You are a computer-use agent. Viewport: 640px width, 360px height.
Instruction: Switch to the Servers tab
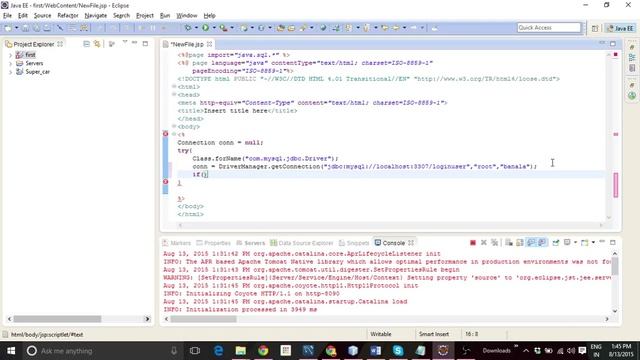tap(251, 243)
